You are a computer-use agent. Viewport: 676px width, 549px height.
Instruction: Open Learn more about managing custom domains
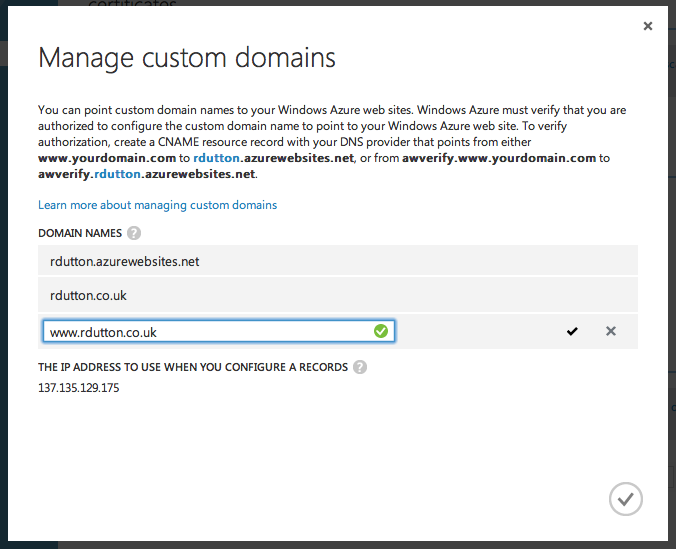point(157,205)
